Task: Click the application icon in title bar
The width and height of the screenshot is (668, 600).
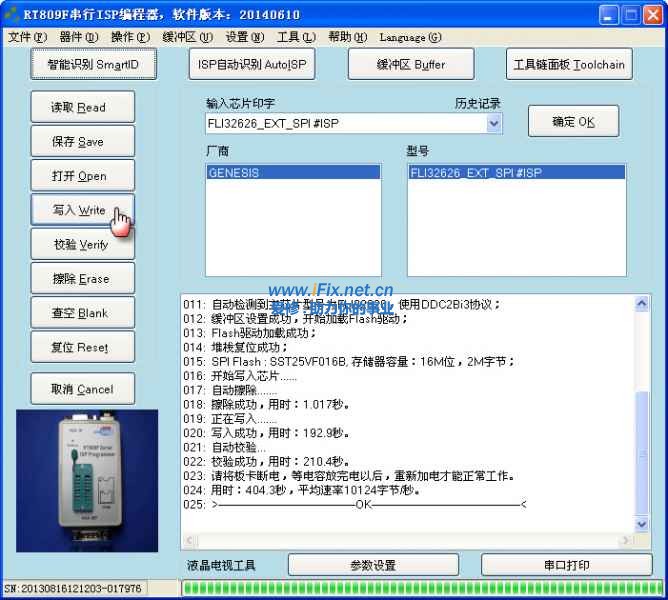Action: point(12,14)
